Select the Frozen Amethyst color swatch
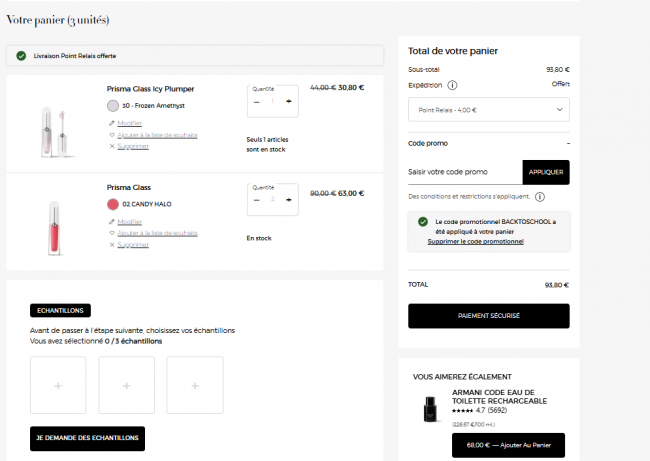Screen dimensions: 650x461 tap(113, 106)
